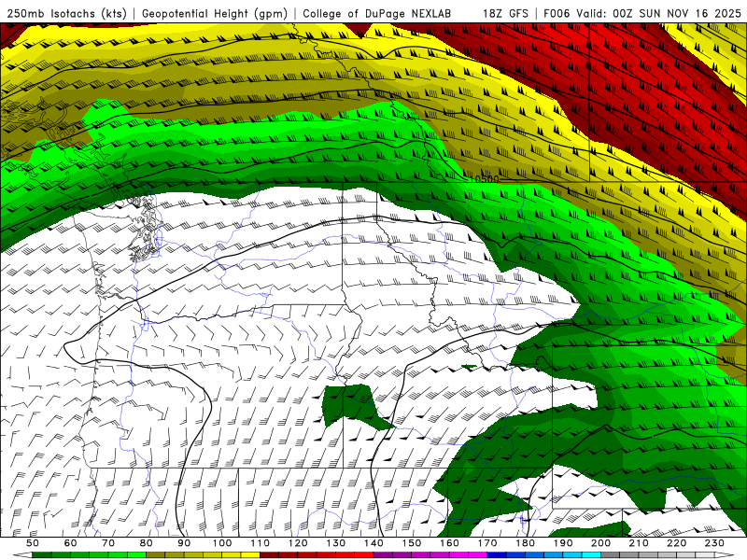Click the legend value 130

(336, 543)
